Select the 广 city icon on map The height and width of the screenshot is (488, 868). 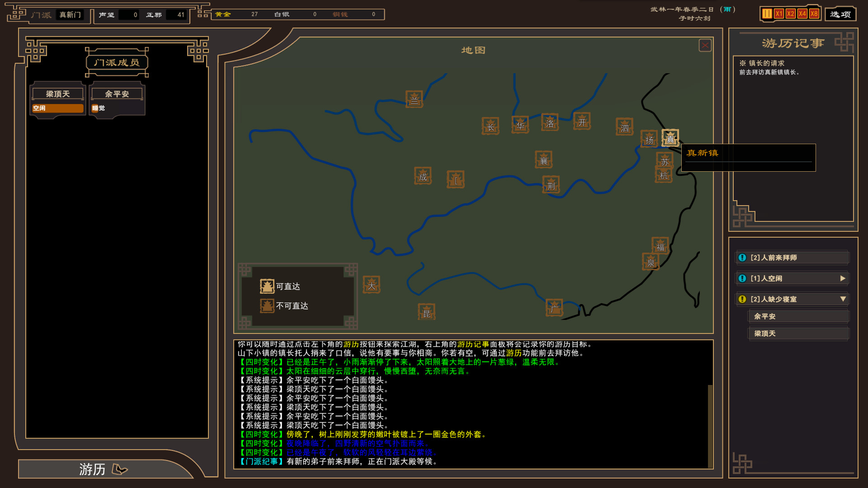point(554,308)
